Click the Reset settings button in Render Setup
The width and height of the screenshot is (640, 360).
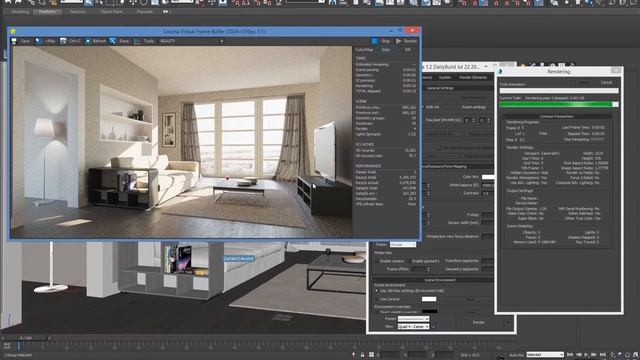tap(474, 107)
